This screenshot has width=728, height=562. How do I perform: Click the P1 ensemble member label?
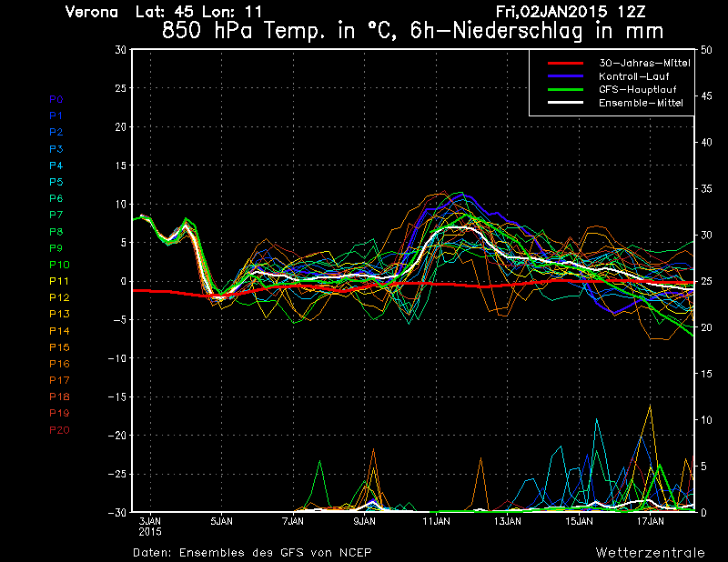click(56, 115)
